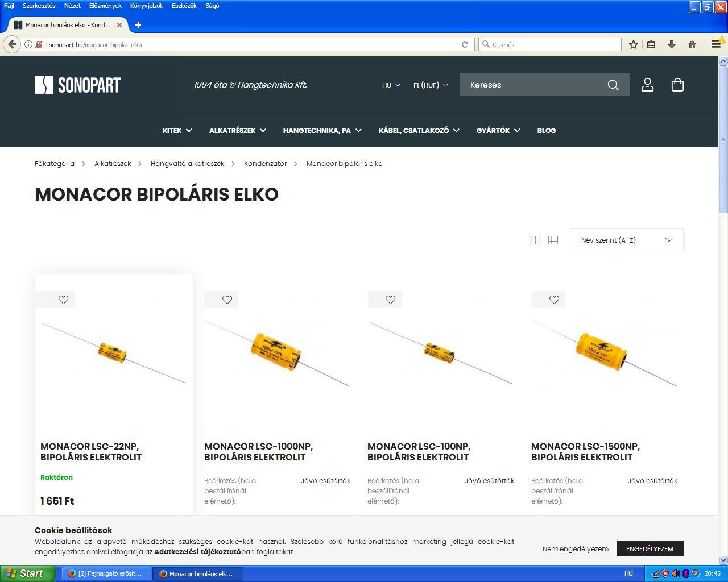This screenshot has width=728, height=582.
Task: Bookmark this page with the star icon
Action: click(x=633, y=44)
